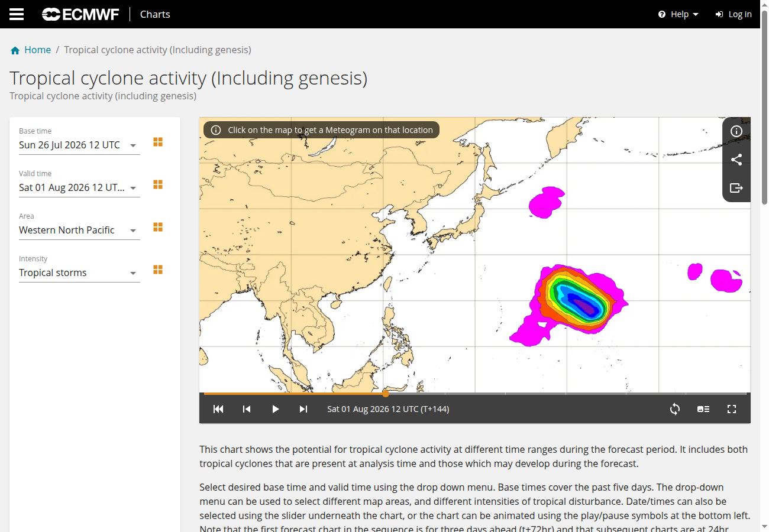Open grid view for Base time
Image resolution: width=769 pixels, height=532 pixels.
click(x=158, y=142)
